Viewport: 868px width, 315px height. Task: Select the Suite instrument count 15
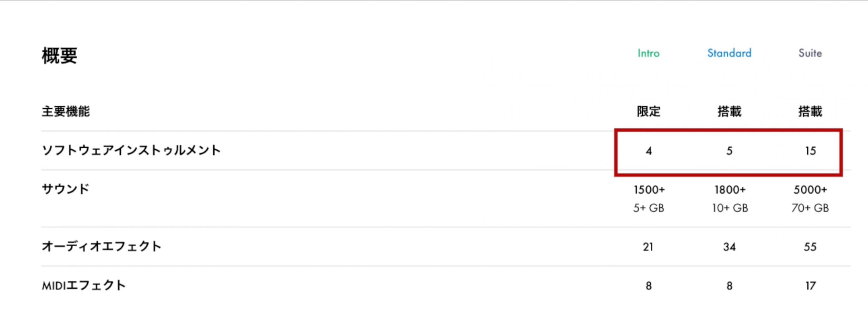pyautogui.click(x=810, y=151)
